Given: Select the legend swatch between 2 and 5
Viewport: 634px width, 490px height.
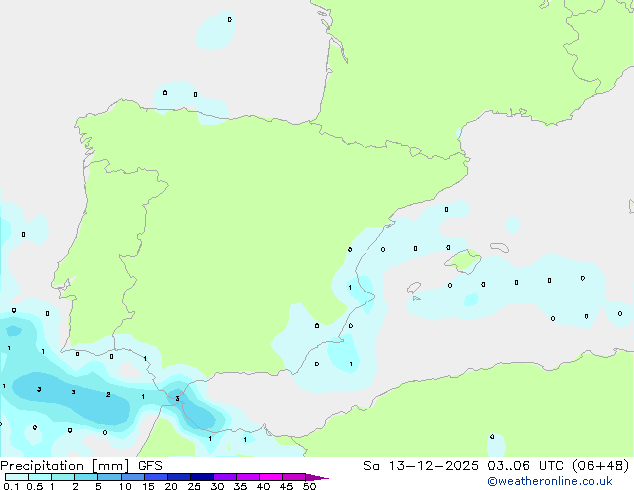Looking at the screenshot, I should pos(86,477).
